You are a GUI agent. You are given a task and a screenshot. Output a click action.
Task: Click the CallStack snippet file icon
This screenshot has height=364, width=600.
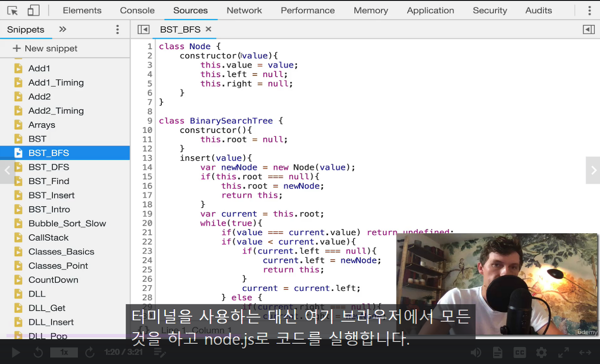[x=18, y=237]
